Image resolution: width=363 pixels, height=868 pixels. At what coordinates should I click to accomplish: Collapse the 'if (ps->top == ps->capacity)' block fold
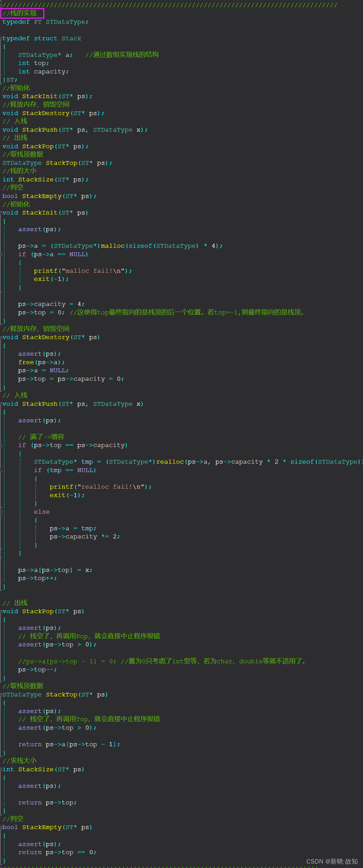pos(1,445)
